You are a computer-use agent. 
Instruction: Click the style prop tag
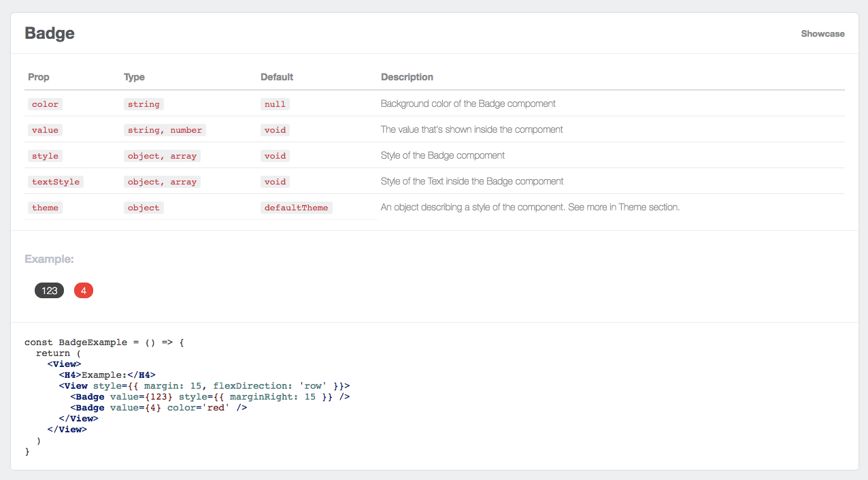point(45,156)
